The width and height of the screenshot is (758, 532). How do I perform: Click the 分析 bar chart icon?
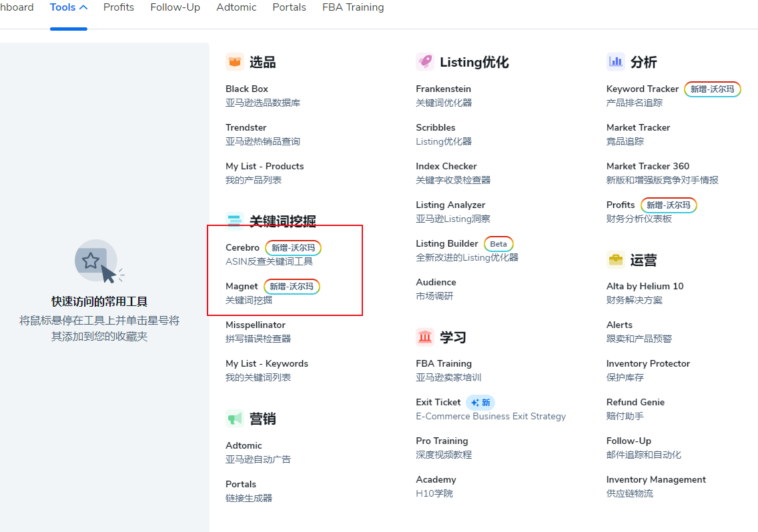[x=615, y=61]
